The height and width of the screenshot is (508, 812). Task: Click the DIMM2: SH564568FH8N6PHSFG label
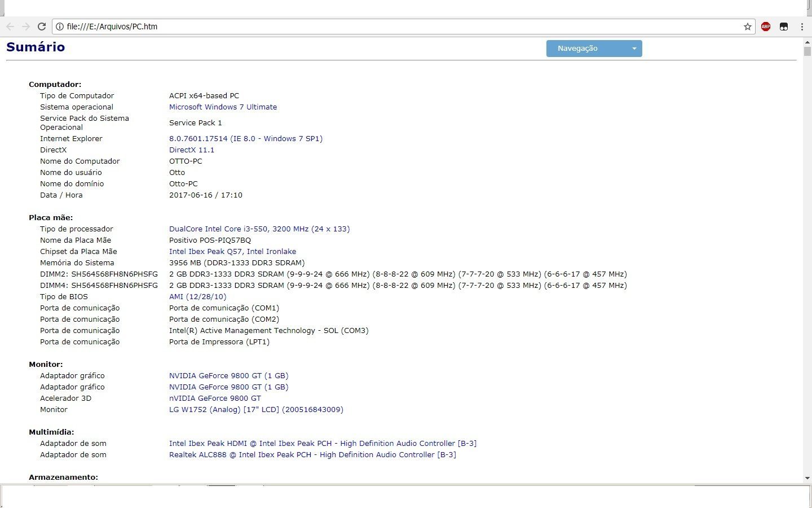point(99,274)
